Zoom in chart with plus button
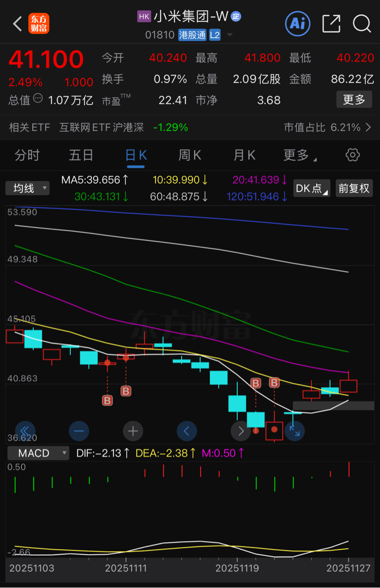This screenshot has height=588, width=380. (133, 431)
